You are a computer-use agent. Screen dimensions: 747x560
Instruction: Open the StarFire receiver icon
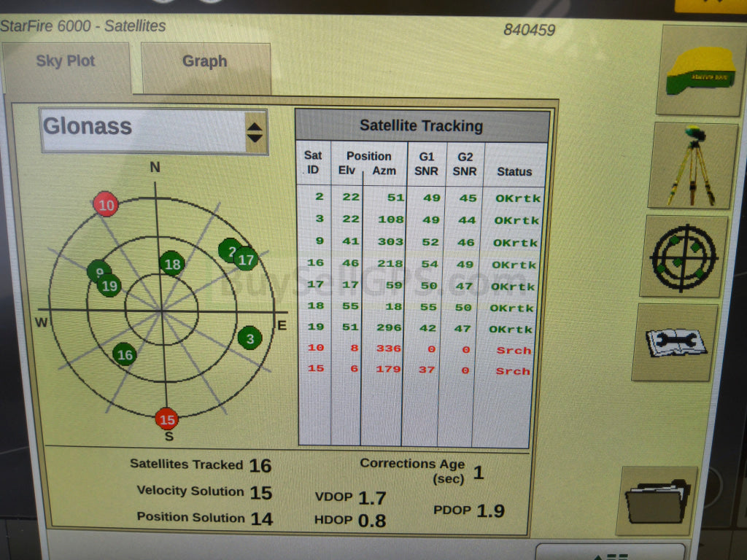coord(700,71)
